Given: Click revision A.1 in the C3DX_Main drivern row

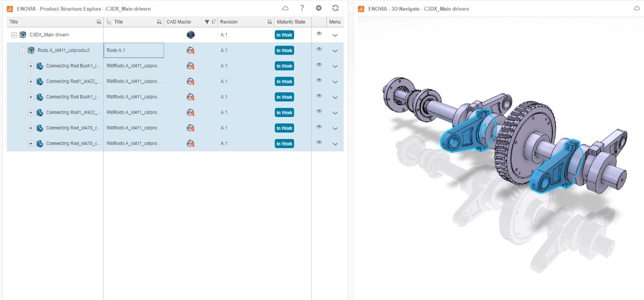Looking at the screenshot, I should pos(224,35).
